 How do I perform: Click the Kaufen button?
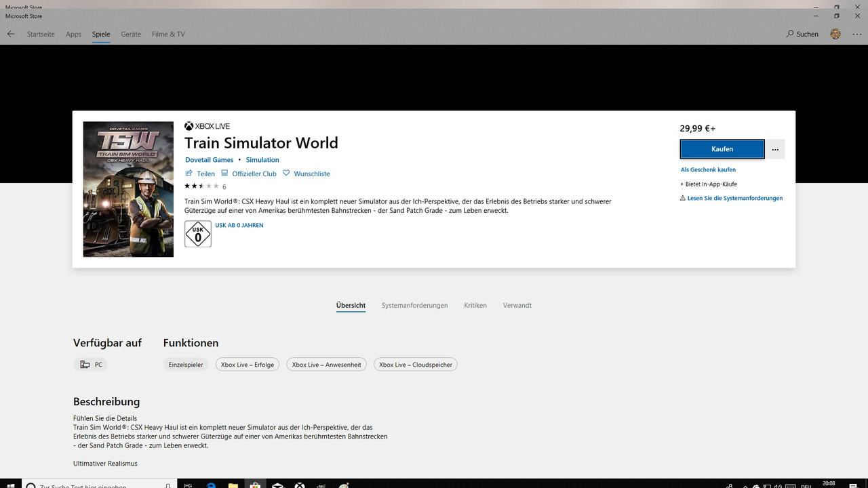pyautogui.click(x=722, y=149)
